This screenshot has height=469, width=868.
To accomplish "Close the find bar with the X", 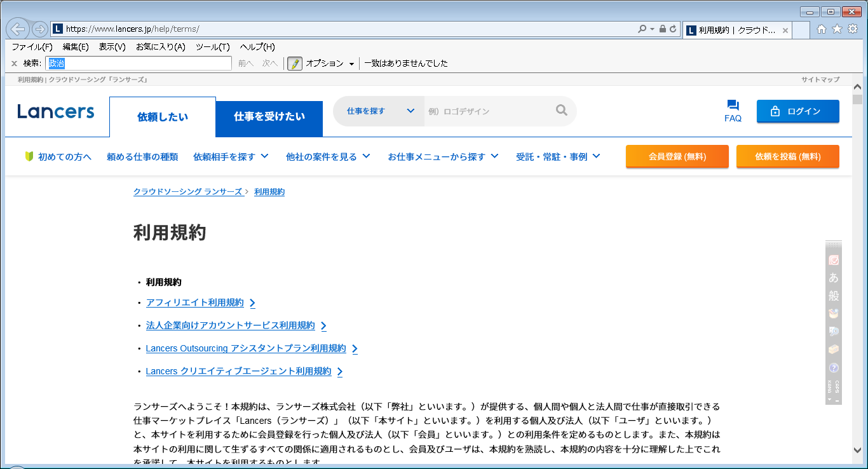I will click(14, 64).
